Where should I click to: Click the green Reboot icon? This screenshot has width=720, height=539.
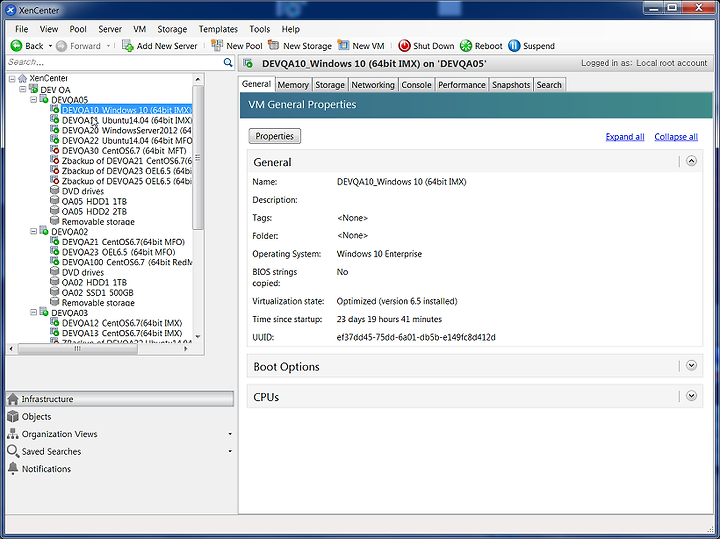click(466, 45)
